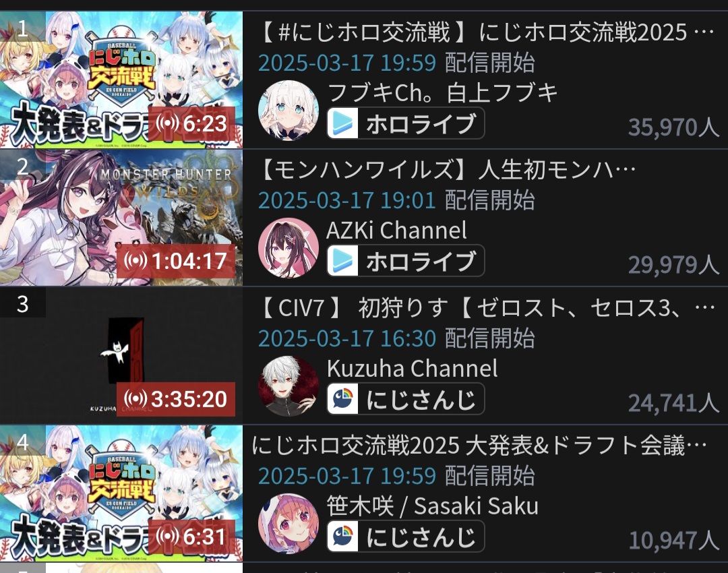This screenshot has width=728, height=573.
Task: Click Hololive logo icon in first entry
Action: pos(343,123)
